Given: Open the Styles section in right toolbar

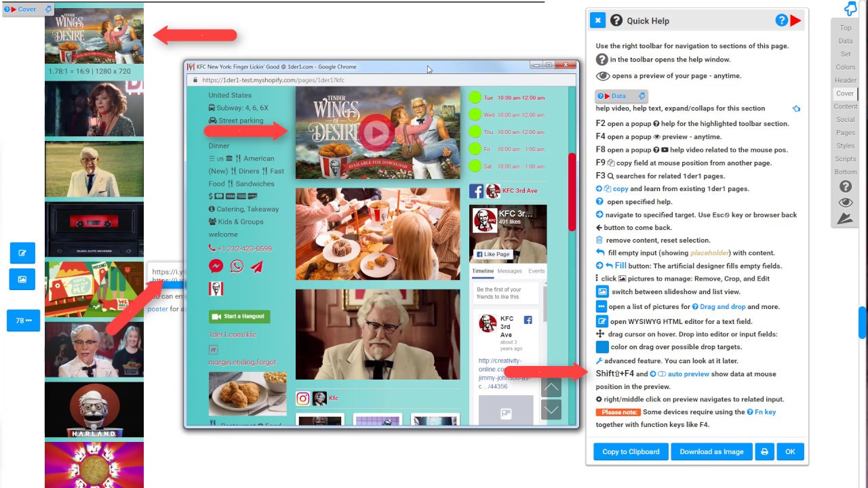Looking at the screenshot, I should tap(845, 146).
